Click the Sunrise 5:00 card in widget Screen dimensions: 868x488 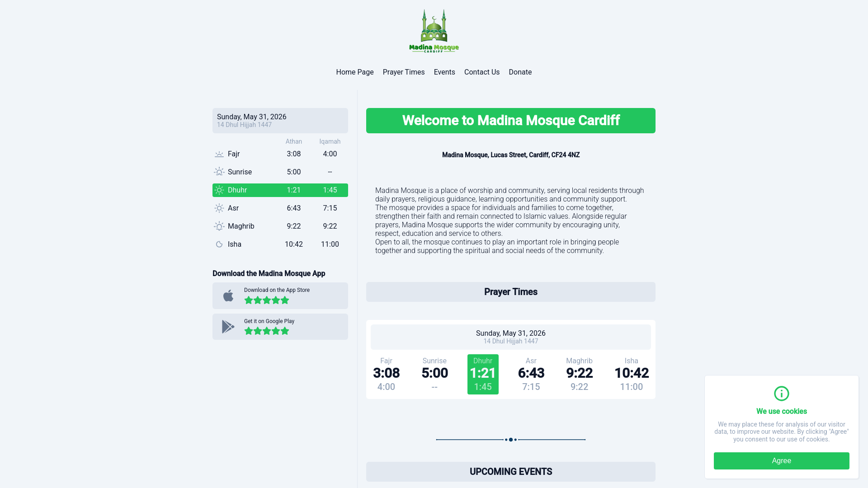click(x=435, y=374)
